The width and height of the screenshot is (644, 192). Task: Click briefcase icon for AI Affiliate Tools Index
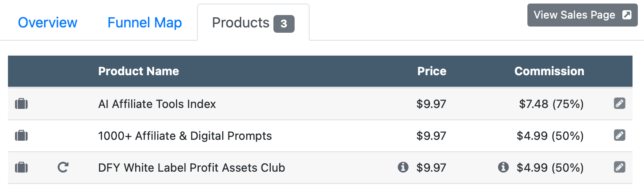coord(21,104)
